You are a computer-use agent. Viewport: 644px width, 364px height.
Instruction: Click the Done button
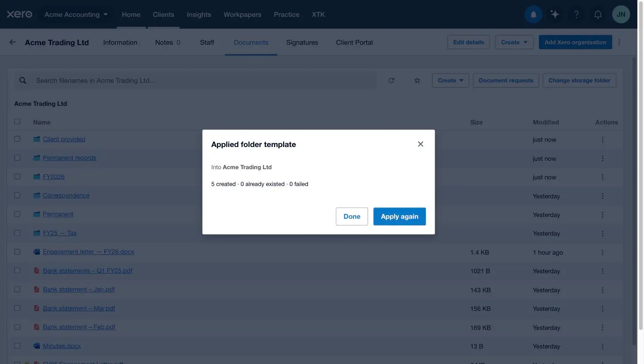352,216
